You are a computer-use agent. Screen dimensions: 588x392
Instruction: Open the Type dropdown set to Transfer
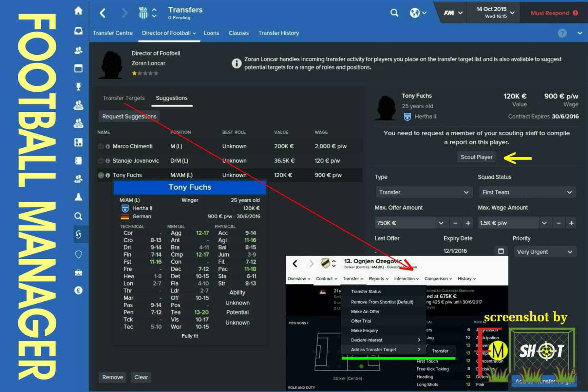(424, 192)
